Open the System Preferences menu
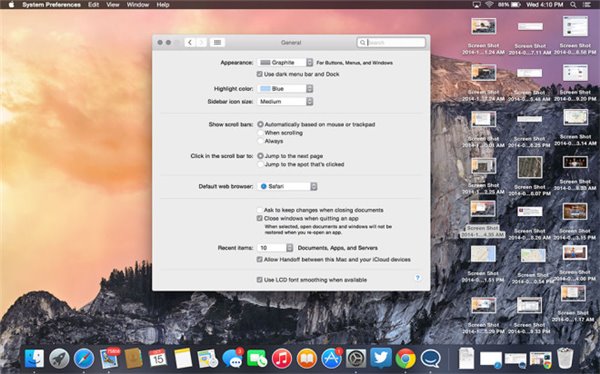600x374 pixels. (x=51, y=5)
